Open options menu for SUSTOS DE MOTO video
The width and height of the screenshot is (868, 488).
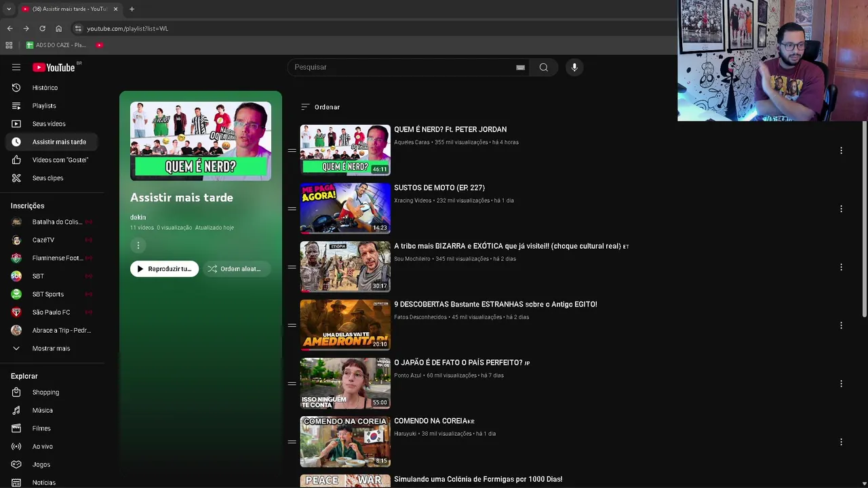(841, 209)
